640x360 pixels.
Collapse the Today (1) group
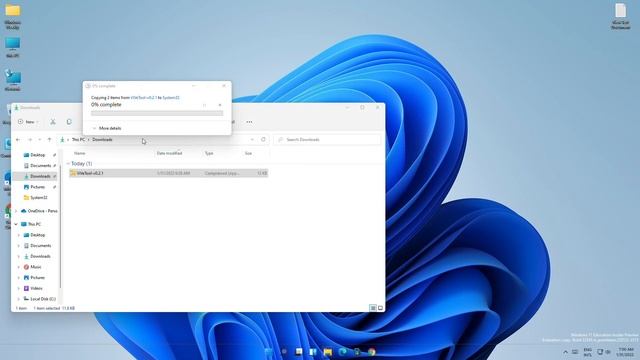click(x=68, y=164)
